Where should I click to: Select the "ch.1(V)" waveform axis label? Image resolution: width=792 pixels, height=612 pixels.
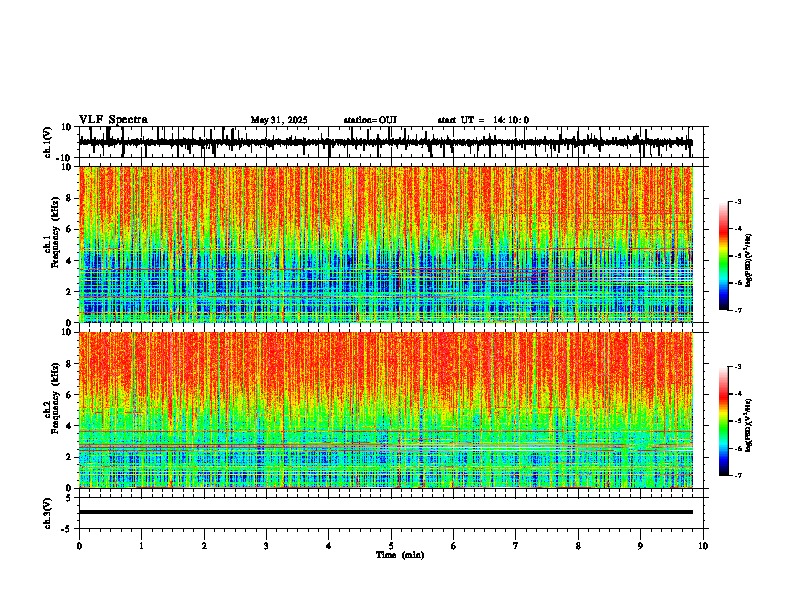48,142
